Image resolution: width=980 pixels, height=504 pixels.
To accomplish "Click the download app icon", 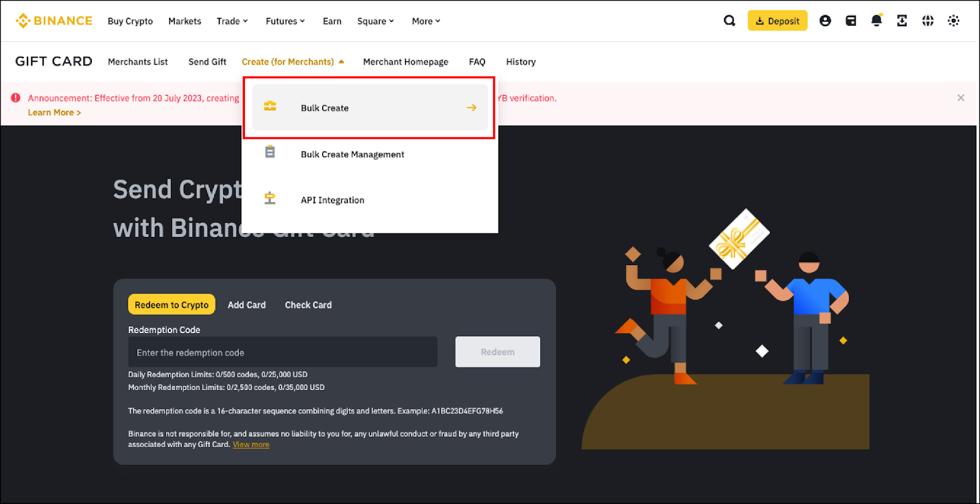I will (x=902, y=21).
